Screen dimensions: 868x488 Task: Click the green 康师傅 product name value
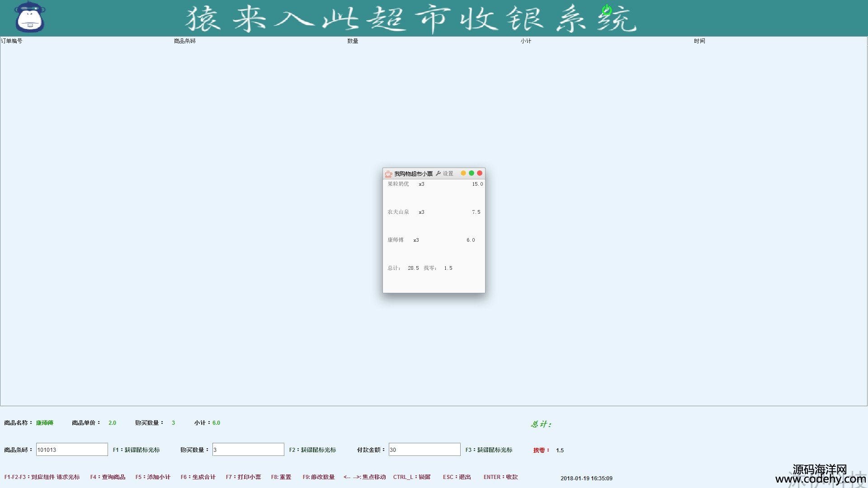[45, 423]
